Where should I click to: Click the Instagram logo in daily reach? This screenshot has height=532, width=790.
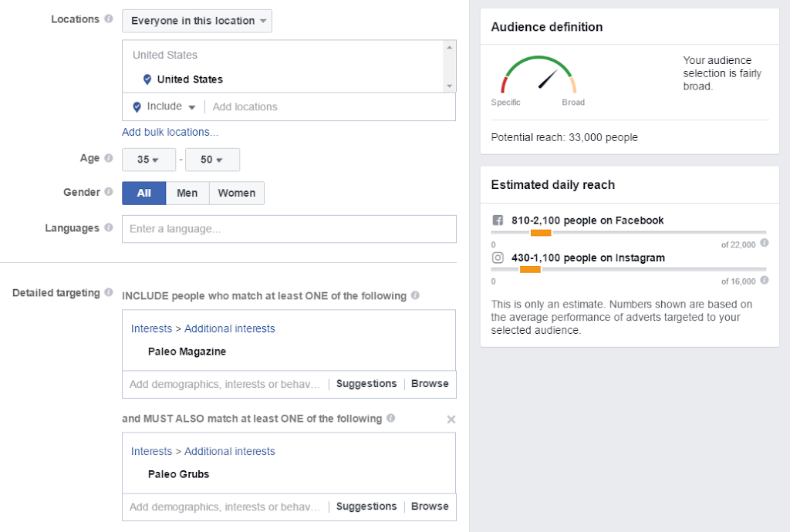tap(498, 258)
